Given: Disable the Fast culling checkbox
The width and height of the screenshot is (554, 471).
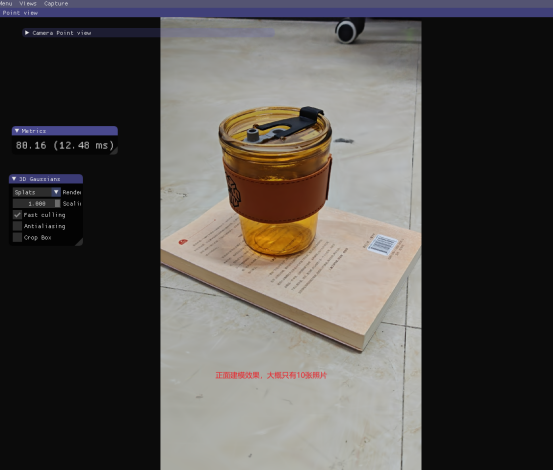Looking at the screenshot, I should pyautogui.click(x=17, y=215).
